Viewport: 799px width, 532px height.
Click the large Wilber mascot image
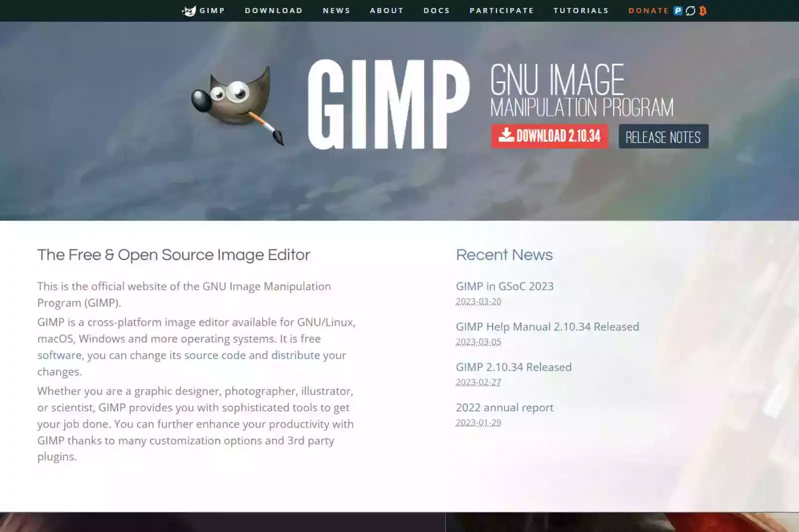click(x=238, y=104)
